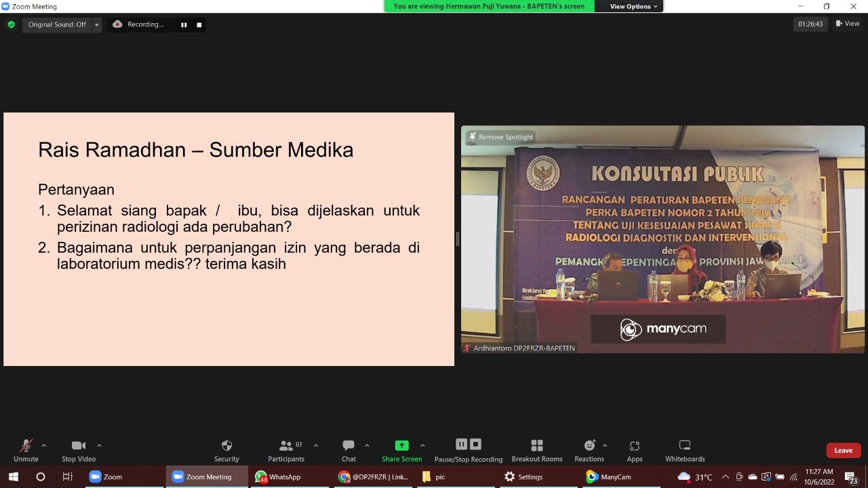
Task: Toggle Stop Video camera
Action: [x=79, y=446]
